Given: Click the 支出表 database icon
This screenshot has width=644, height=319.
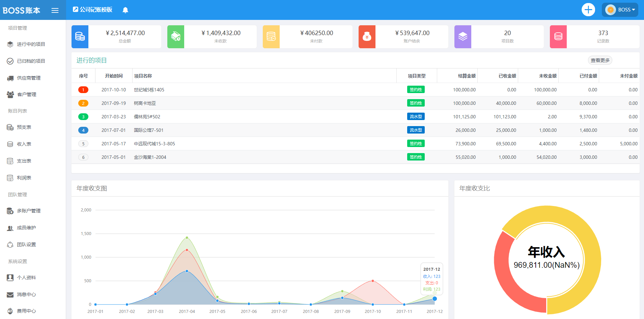Looking at the screenshot, I should (x=10, y=161).
